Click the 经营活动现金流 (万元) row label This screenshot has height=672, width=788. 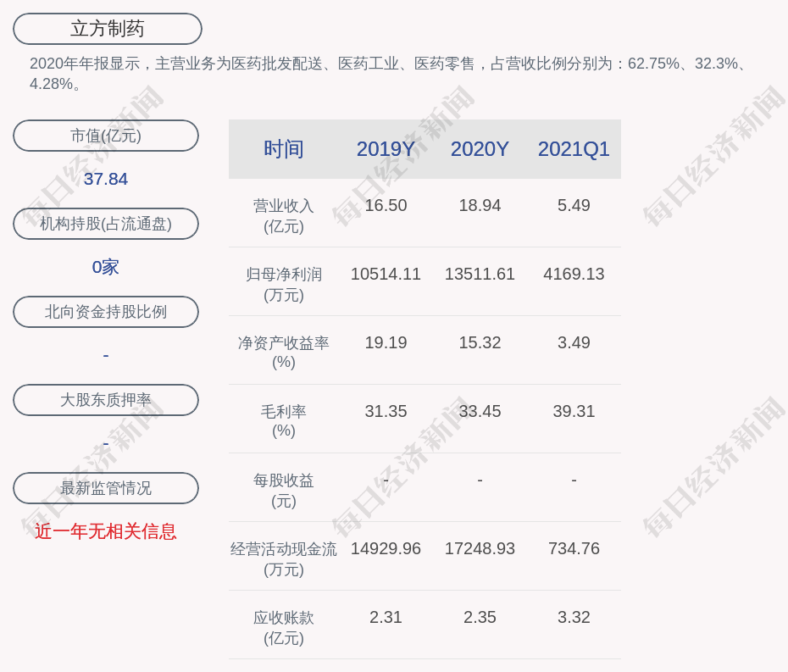pyautogui.click(x=284, y=559)
